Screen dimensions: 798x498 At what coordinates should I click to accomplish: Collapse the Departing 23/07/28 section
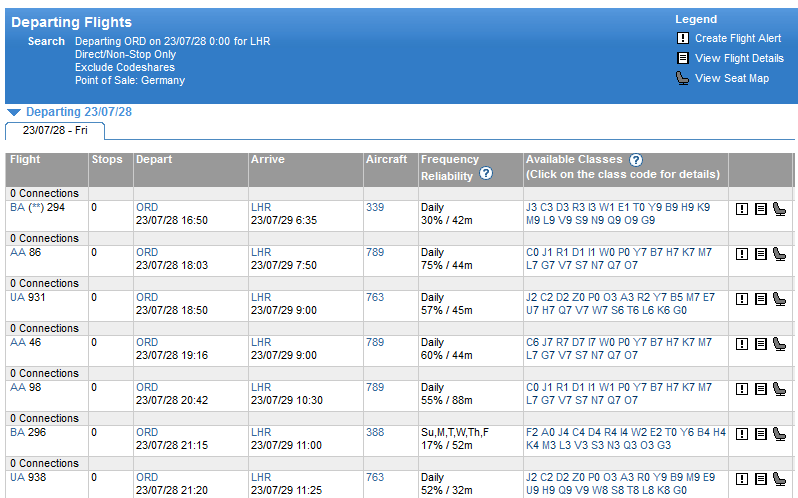tap(14, 113)
